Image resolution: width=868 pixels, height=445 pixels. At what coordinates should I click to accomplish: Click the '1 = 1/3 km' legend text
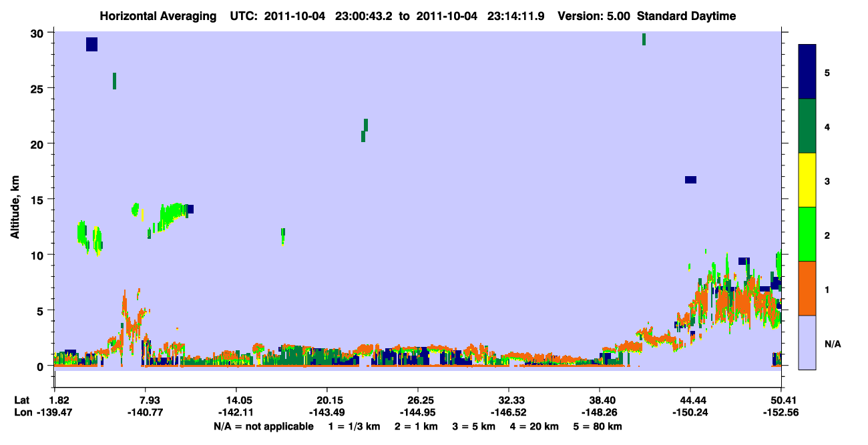pyautogui.click(x=355, y=426)
